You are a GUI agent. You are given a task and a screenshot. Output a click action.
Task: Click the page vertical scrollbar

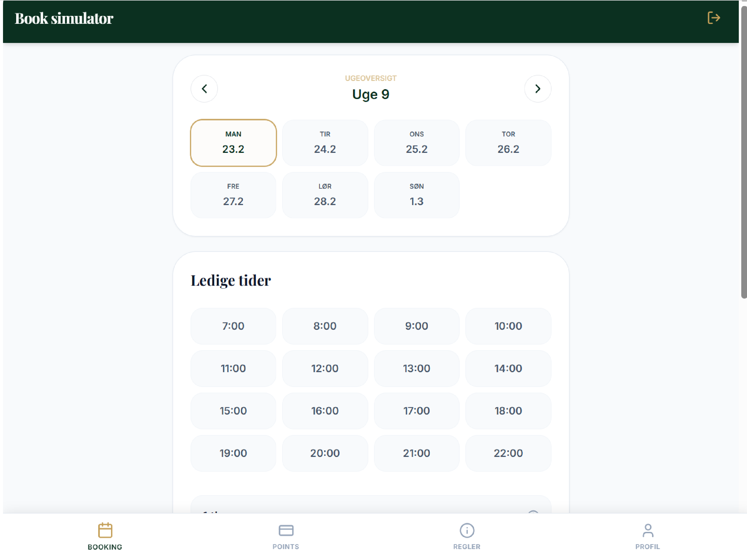click(744, 152)
